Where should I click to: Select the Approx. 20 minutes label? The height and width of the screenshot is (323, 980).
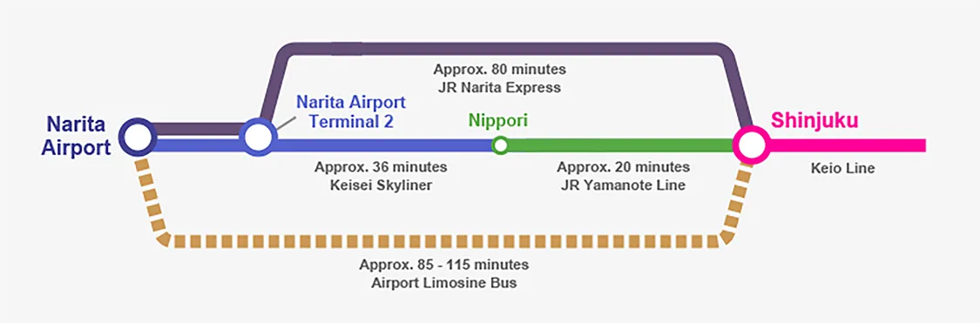click(x=623, y=167)
